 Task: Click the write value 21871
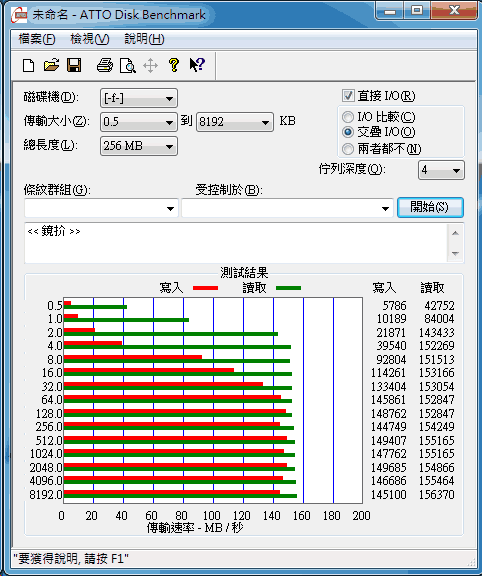click(391, 332)
